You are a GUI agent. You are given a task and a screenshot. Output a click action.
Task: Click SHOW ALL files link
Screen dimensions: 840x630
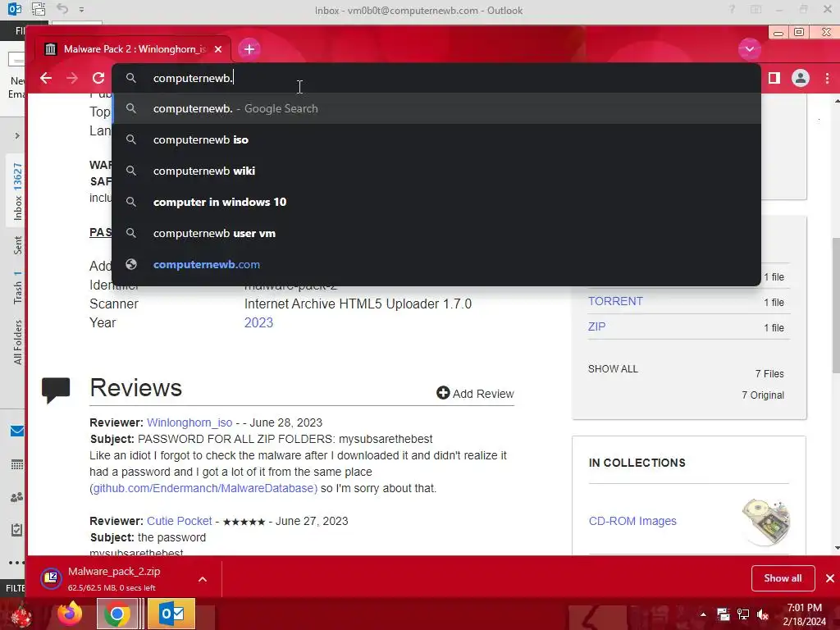point(613,369)
